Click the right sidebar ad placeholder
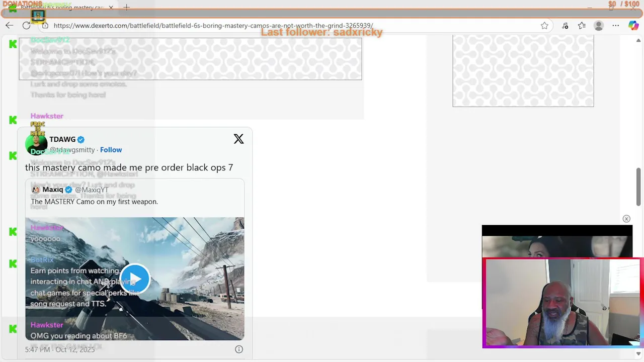This screenshot has width=644, height=362. click(523, 71)
